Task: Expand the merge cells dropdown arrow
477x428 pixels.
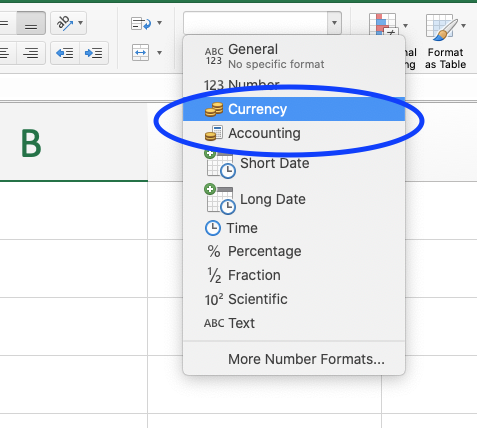Action: (160, 53)
